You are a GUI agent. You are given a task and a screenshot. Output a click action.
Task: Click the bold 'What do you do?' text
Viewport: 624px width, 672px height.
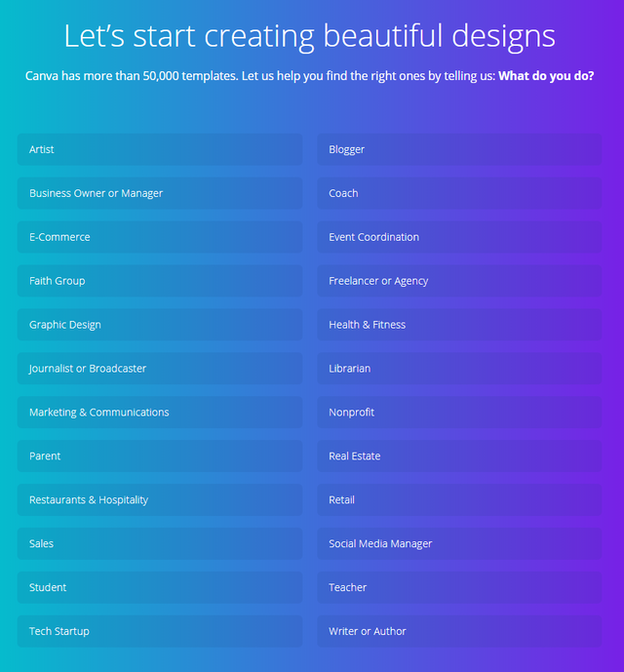pos(546,76)
